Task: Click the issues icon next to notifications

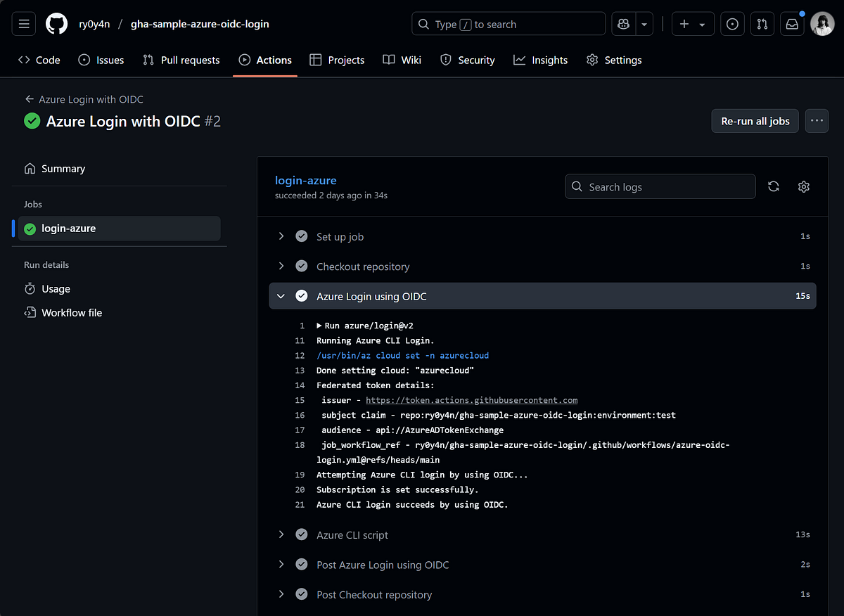Action: click(x=732, y=23)
